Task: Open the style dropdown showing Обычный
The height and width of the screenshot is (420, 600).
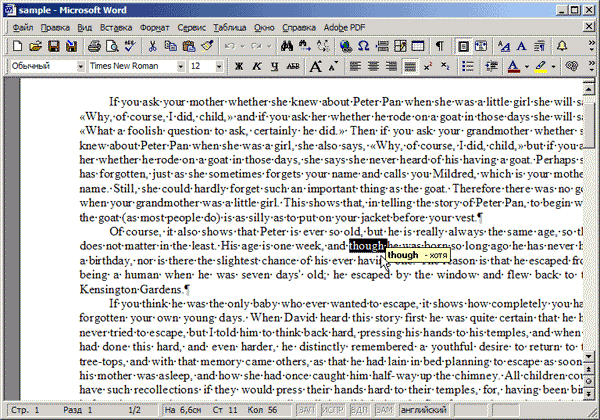Action: pyautogui.click(x=80, y=67)
